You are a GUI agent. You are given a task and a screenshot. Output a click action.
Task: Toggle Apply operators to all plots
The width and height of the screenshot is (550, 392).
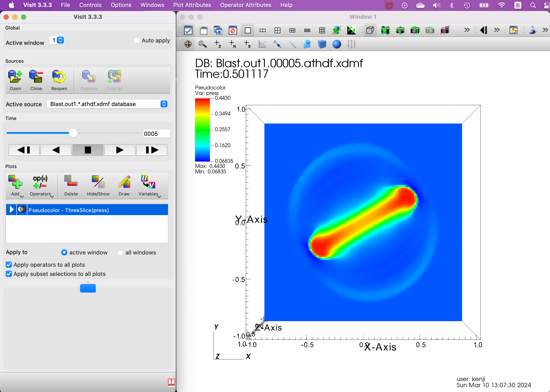click(x=9, y=265)
